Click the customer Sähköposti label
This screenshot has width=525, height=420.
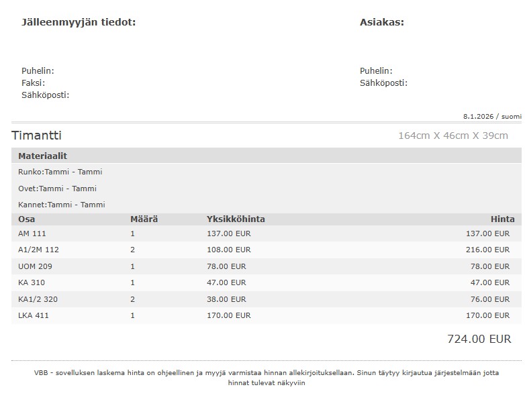(383, 83)
